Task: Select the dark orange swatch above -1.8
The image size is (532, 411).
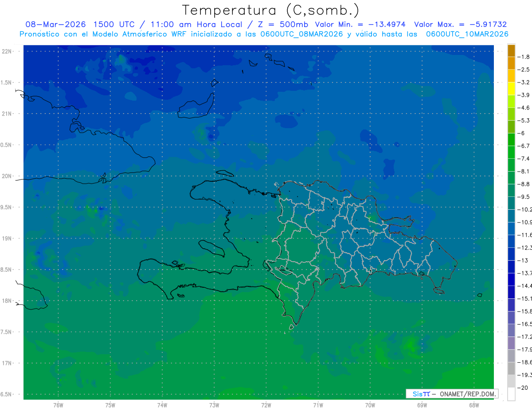Action: tap(511, 51)
